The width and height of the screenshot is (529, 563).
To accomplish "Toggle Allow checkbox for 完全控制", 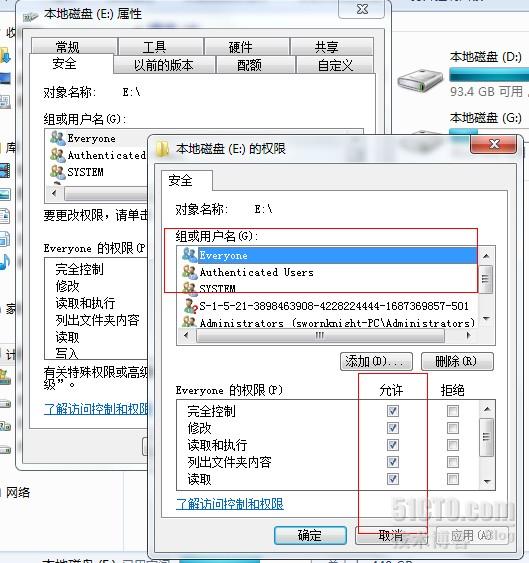I will click(393, 411).
